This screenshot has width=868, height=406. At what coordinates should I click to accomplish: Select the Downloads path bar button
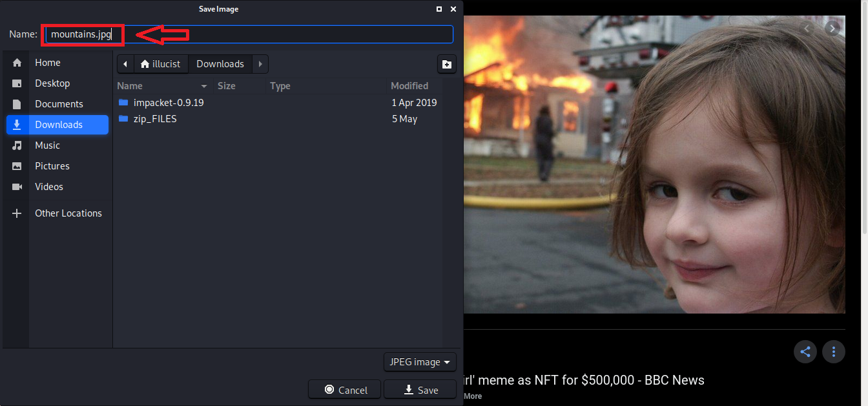click(220, 64)
